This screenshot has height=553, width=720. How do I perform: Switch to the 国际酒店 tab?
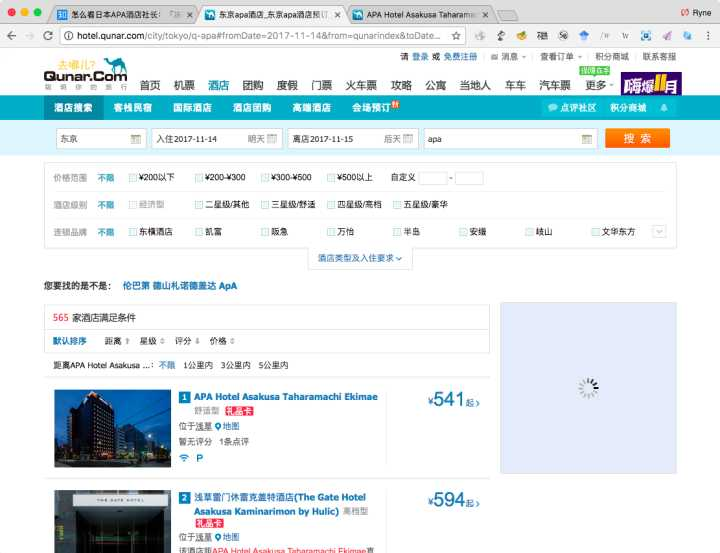[192, 108]
